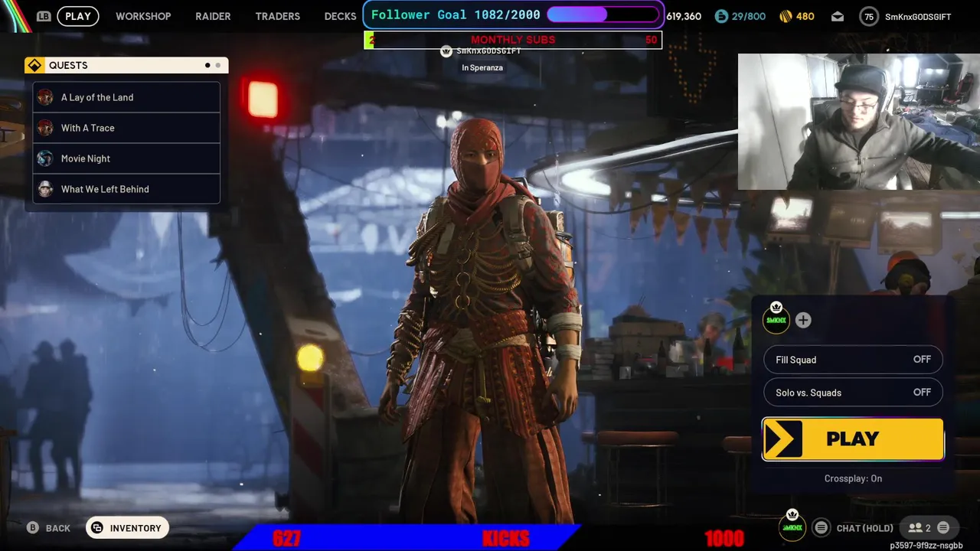Click What We Left Behind quest-giver portrait
The width and height of the screenshot is (980, 551).
coord(45,189)
